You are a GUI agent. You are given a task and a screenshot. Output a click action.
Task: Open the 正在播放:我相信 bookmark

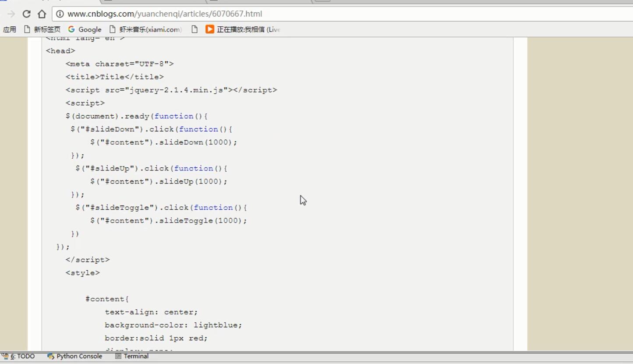point(243,29)
